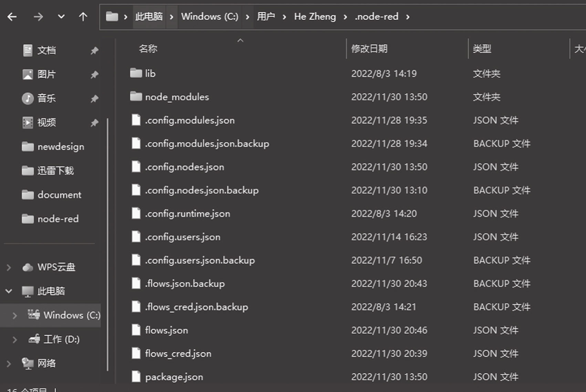586x392 pixels.
Task: Select Windows (C:) drive in navigation pane
Action: pyautogui.click(x=72, y=315)
